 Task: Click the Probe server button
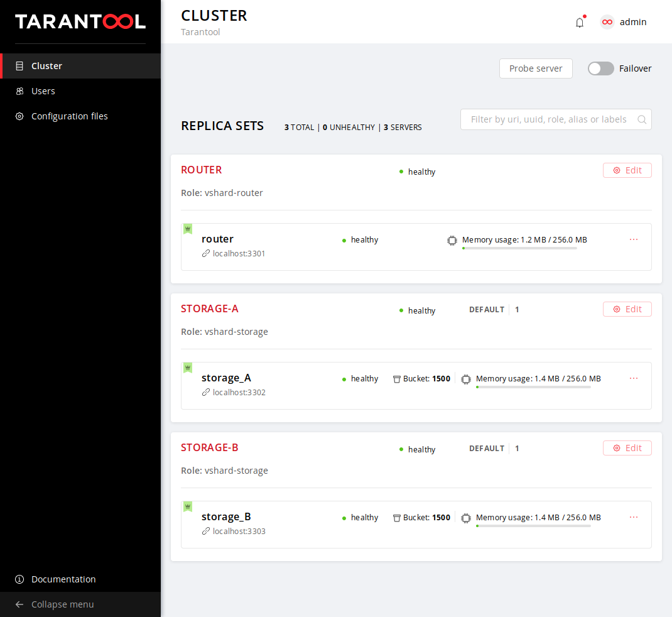(536, 68)
